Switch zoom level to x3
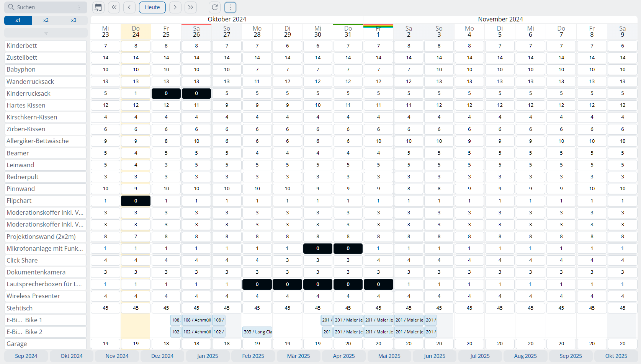The width and height of the screenshot is (641, 364). tap(74, 20)
